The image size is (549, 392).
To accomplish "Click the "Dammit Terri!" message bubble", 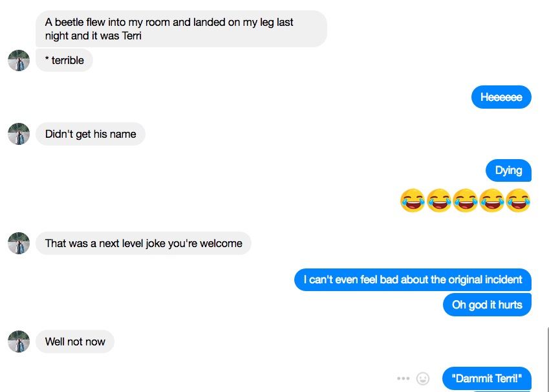I will (x=487, y=378).
